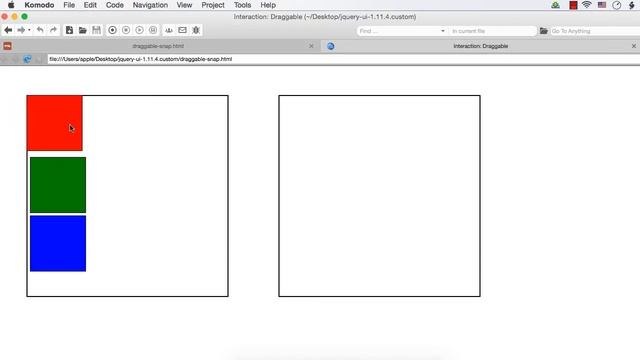Screen dimensions: 640x360
Task: Click the bug icon in the toolbar
Action: [x=196, y=30]
